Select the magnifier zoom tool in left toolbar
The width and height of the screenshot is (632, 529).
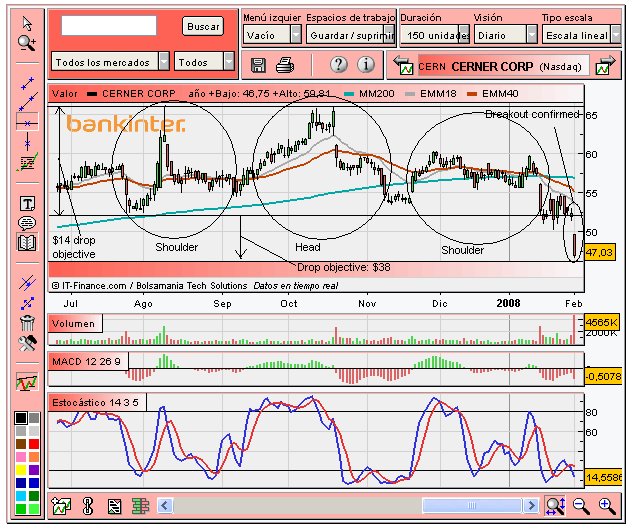pyautogui.click(x=27, y=43)
